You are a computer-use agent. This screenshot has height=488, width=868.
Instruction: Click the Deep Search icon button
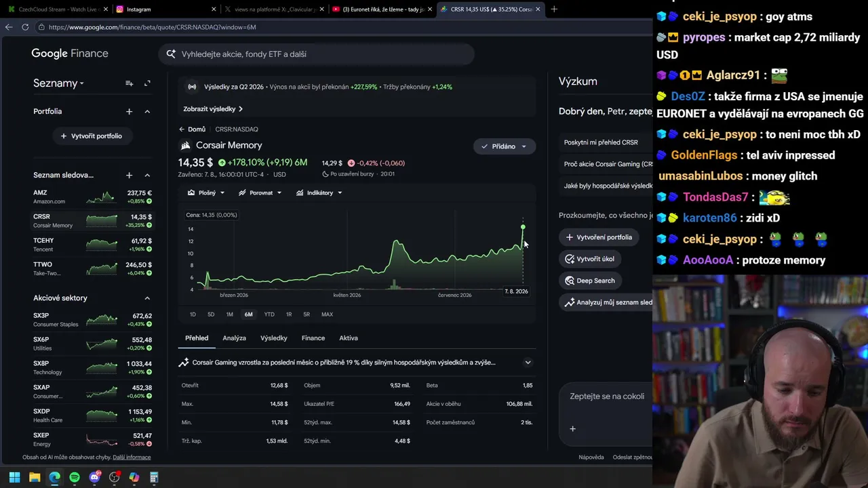(570, 281)
